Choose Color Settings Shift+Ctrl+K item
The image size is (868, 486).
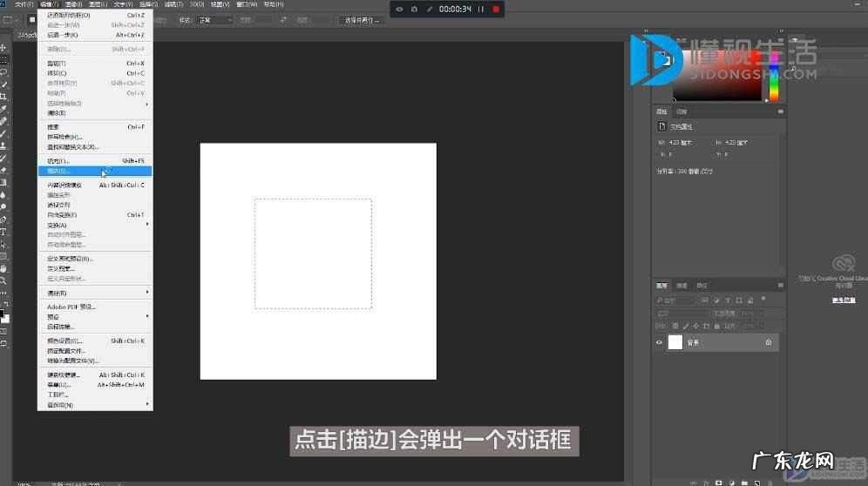click(95, 341)
